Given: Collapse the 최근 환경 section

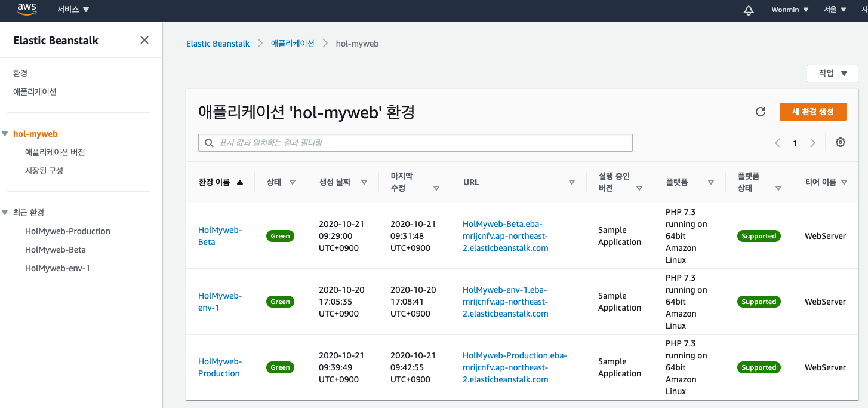Looking at the screenshot, I should [5, 212].
